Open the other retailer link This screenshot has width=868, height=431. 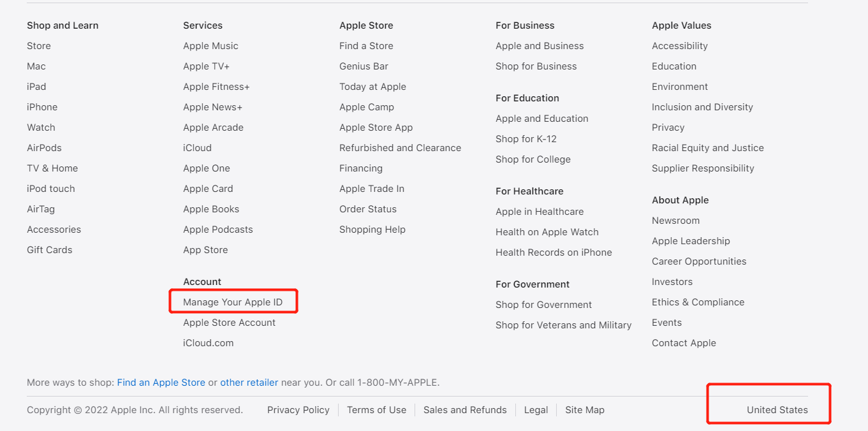(249, 383)
